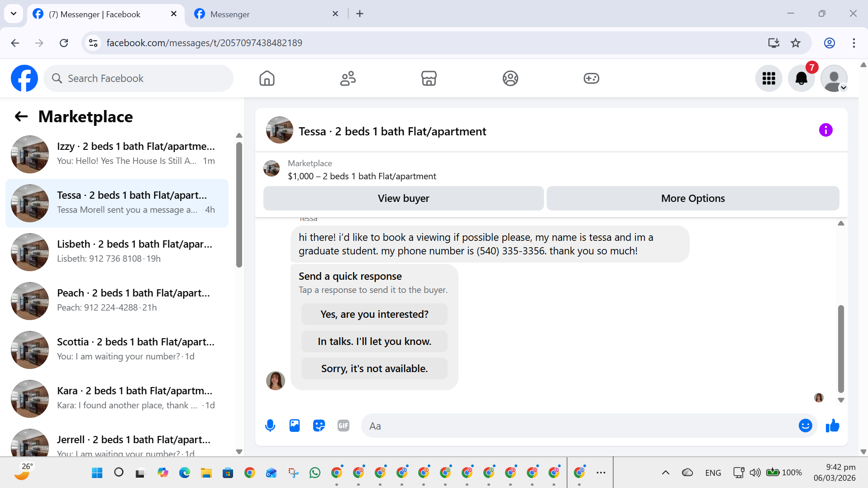Open WhatsApp from the taskbar
The image size is (868, 488).
(315, 473)
